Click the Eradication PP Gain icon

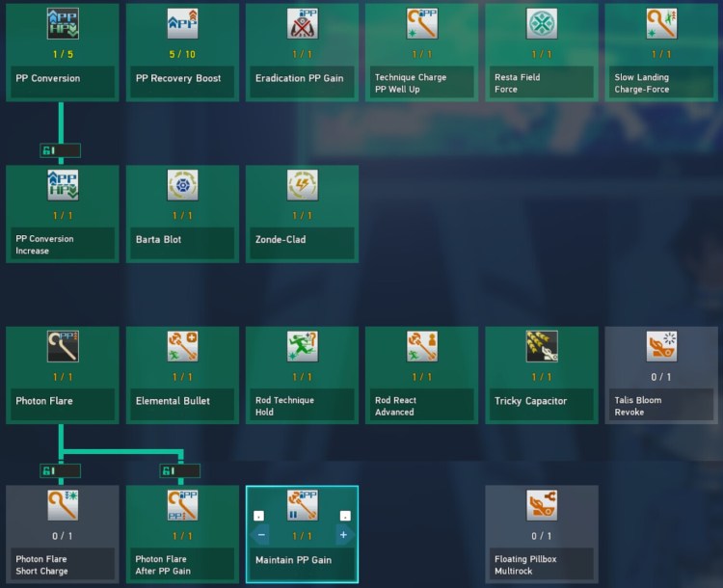click(302, 24)
